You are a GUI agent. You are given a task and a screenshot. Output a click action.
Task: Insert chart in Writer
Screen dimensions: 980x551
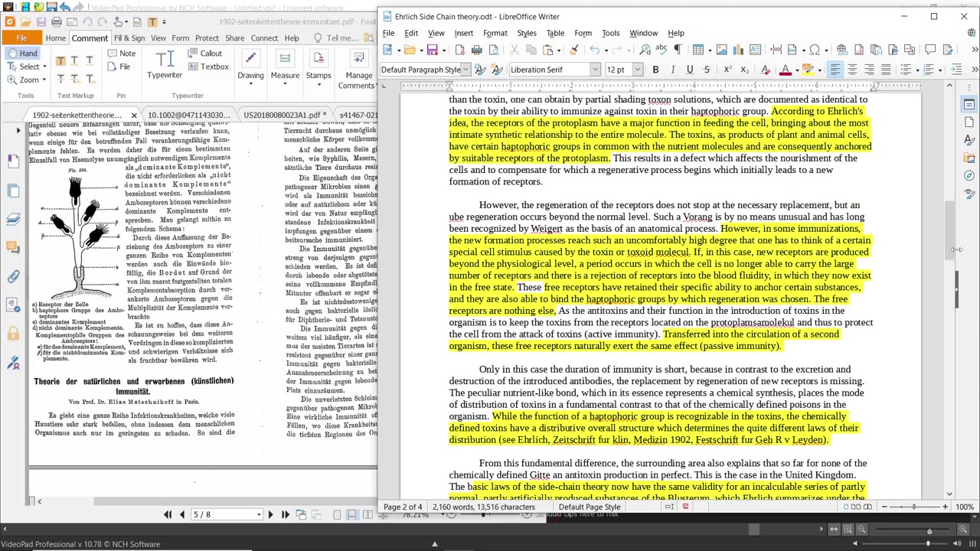tap(738, 50)
